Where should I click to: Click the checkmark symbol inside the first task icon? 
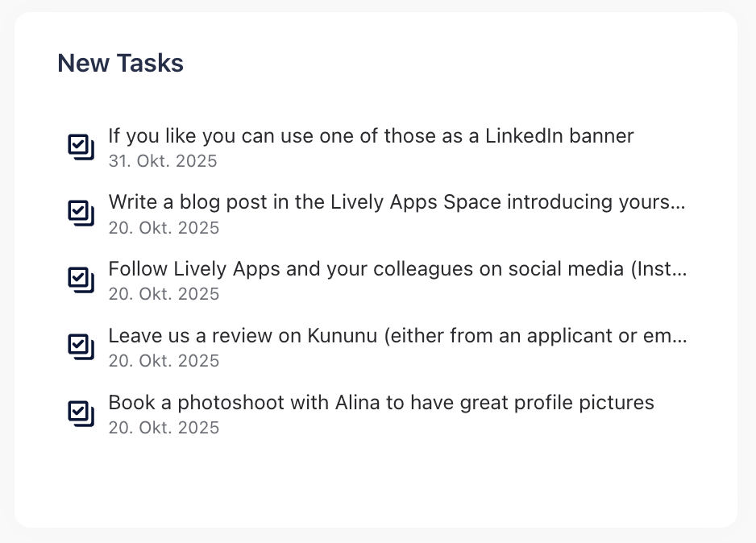click(79, 145)
